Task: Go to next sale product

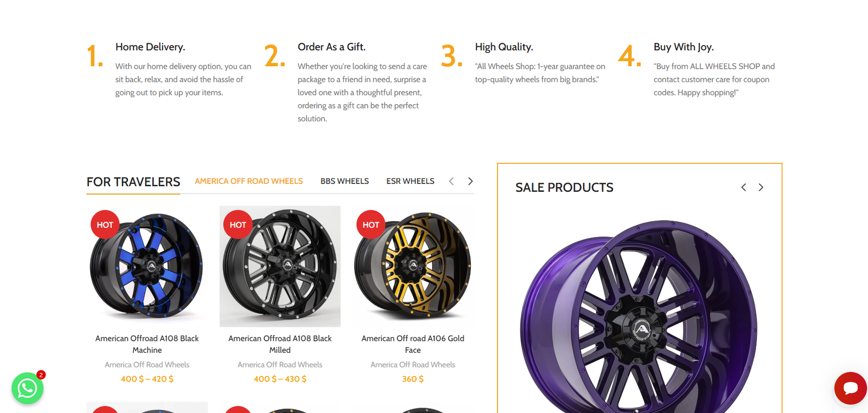Action: pos(761,188)
